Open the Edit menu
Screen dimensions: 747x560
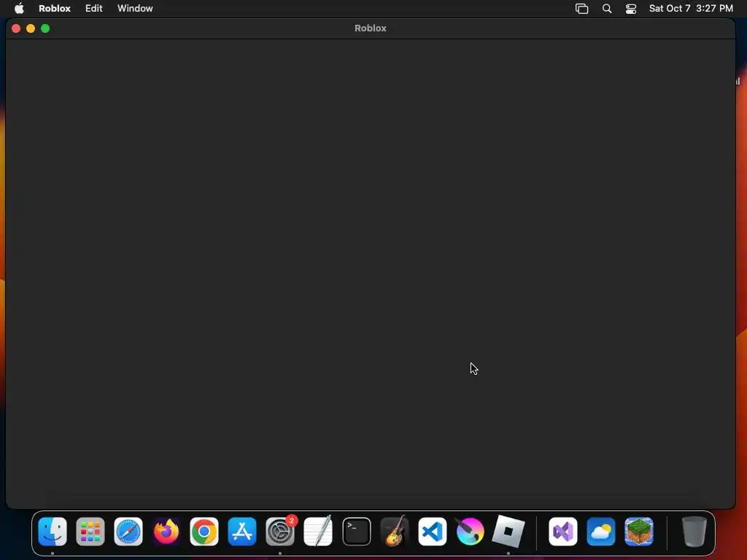coord(94,9)
